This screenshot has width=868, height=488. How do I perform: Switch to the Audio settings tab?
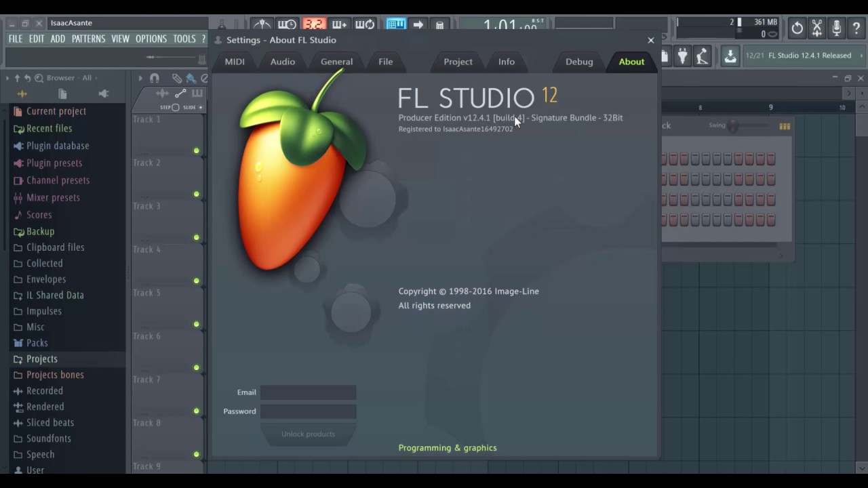coord(283,62)
